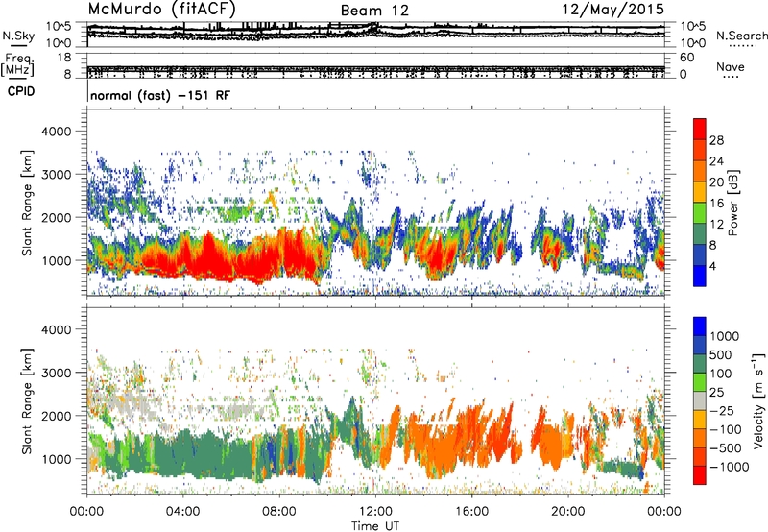Click the 20:00 time tick label
Image resolution: width=768 pixels, height=532 pixels.
[568, 512]
